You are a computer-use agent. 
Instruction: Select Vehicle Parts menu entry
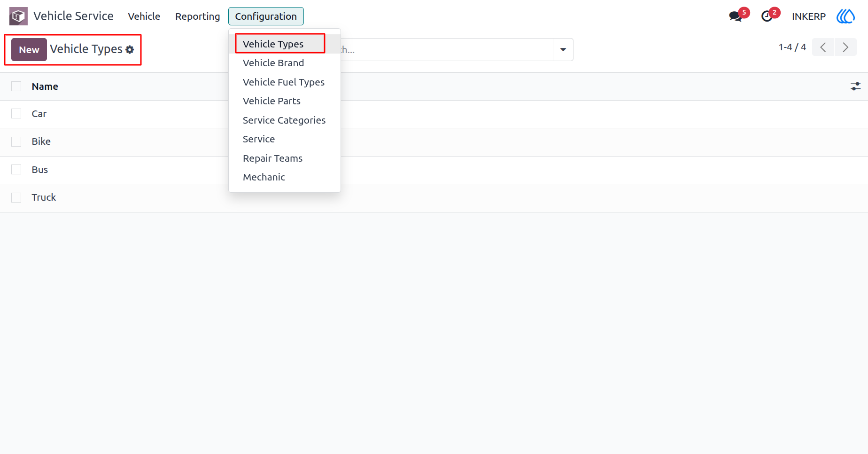(284, 101)
